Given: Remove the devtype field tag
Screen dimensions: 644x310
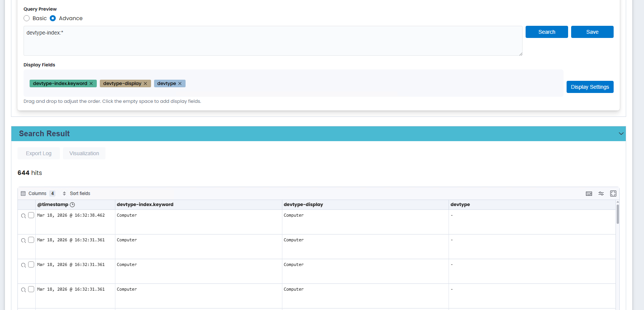Looking at the screenshot, I should pos(180,83).
